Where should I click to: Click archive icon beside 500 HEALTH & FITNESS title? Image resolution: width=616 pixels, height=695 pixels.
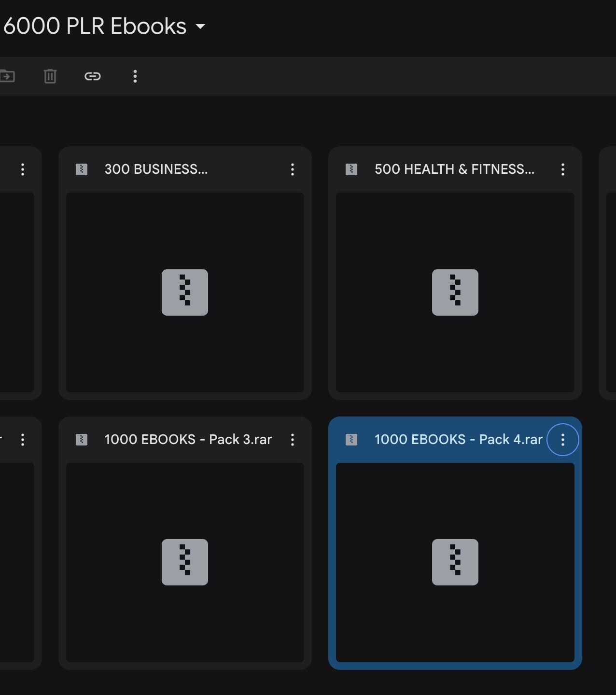point(351,169)
